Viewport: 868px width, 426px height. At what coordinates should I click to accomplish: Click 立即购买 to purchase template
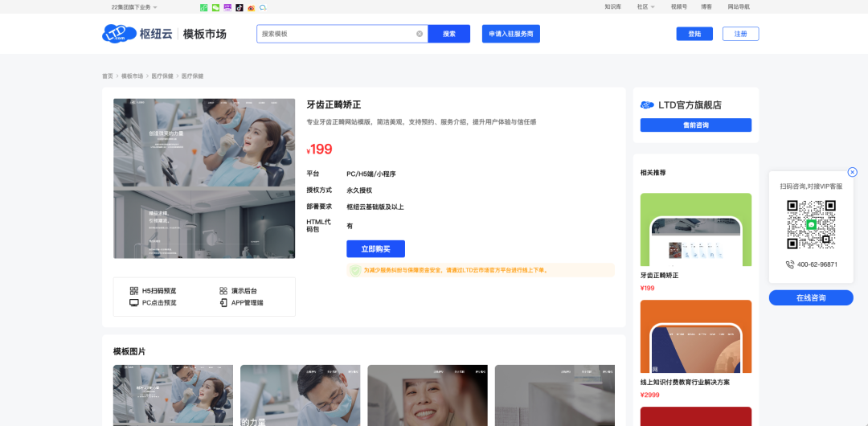(x=376, y=248)
